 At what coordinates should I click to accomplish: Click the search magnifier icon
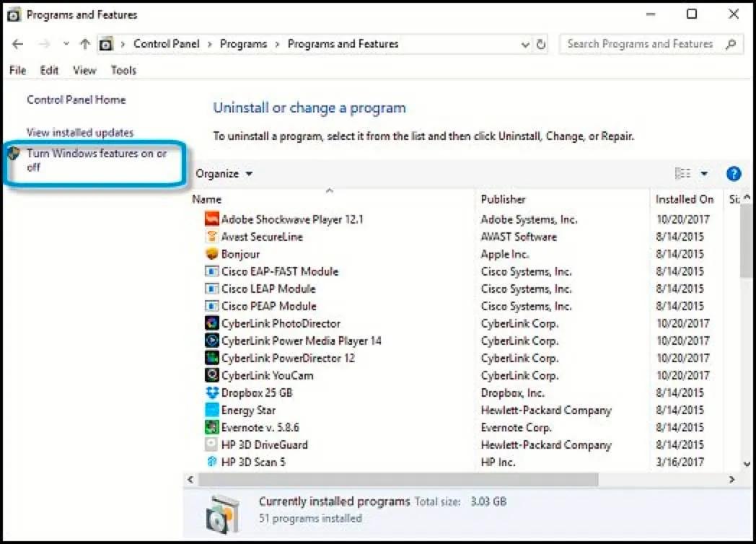(731, 44)
